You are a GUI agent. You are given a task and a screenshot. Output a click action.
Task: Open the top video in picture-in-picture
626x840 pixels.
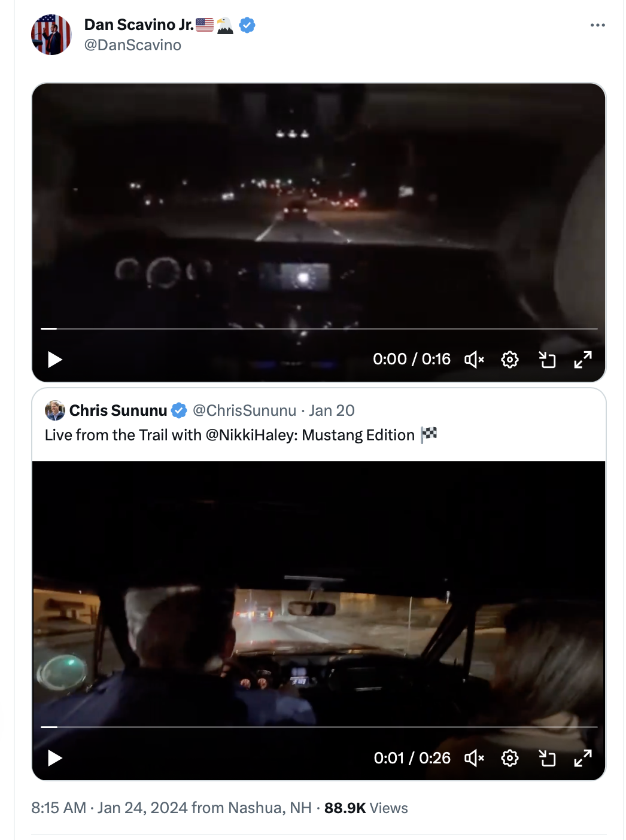[547, 360]
